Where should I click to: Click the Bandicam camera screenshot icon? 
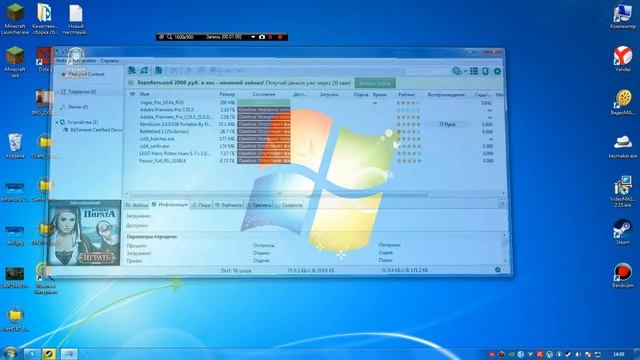(262, 37)
